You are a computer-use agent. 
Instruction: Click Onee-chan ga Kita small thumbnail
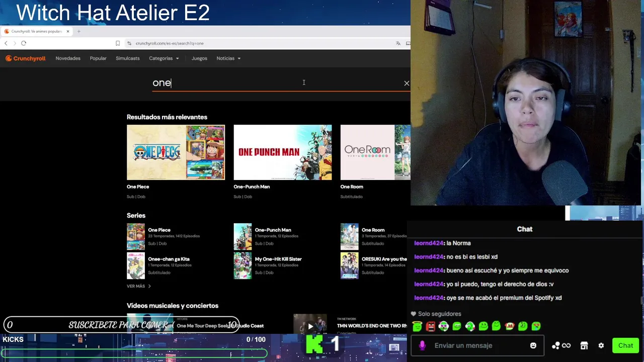click(x=136, y=265)
